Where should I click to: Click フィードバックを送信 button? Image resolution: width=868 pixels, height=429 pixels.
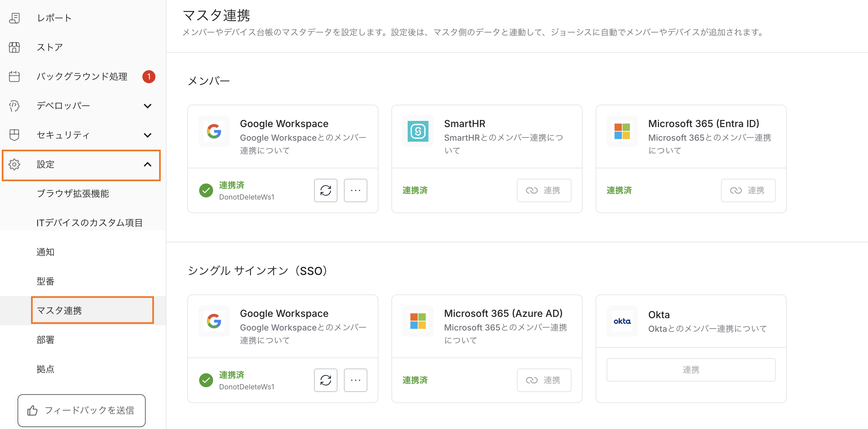[82, 410]
